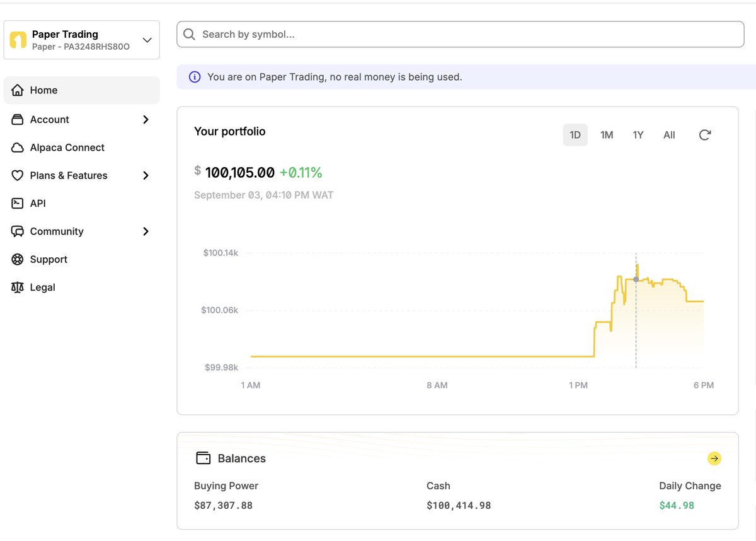This screenshot has height=541, width=756.
Task: Click the Your portfolio heading
Action: click(230, 131)
